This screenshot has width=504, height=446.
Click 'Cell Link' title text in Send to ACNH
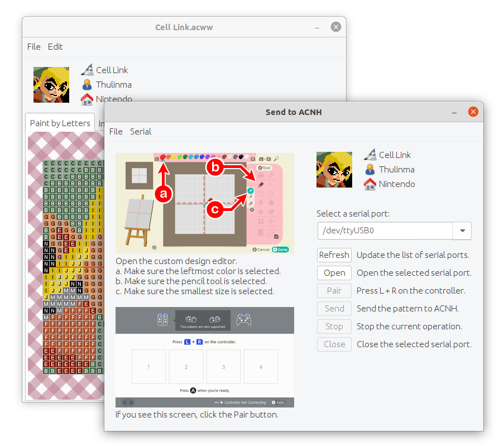(x=395, y=155)
